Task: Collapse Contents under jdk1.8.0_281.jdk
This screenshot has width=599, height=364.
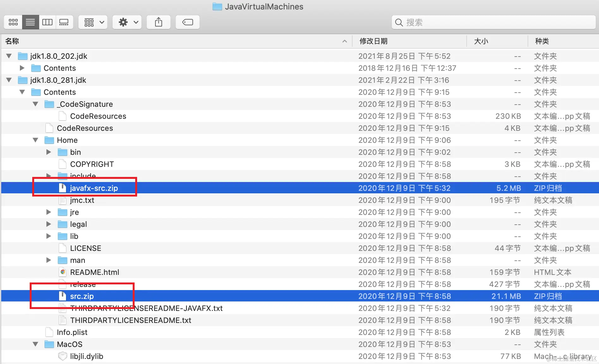Action: point(22,92)
